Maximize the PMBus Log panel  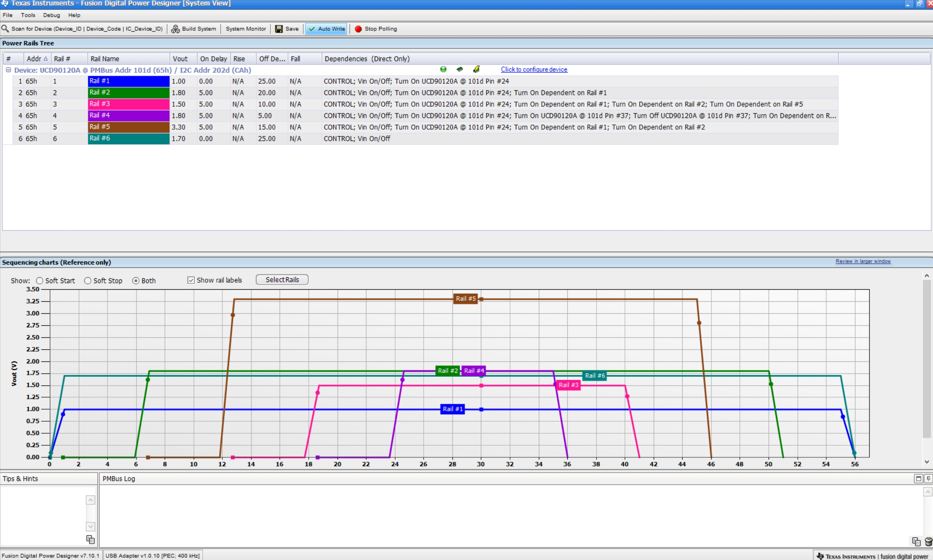(919, 478)
